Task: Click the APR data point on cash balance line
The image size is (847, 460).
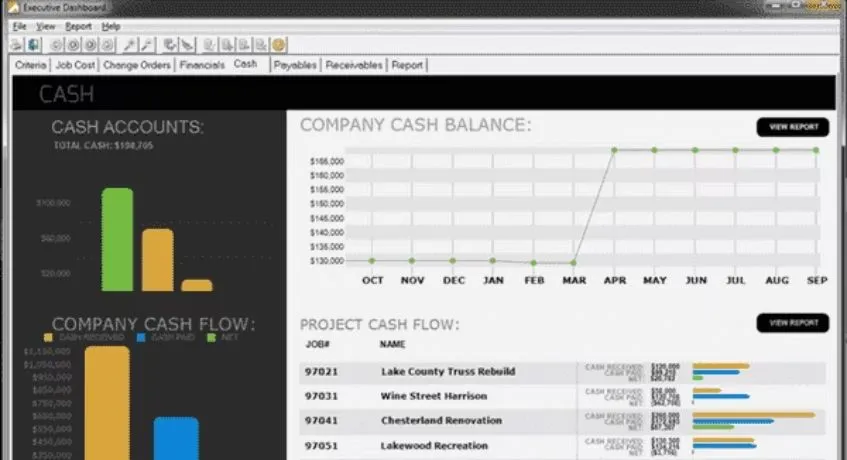Action: [x=614, y=150]
